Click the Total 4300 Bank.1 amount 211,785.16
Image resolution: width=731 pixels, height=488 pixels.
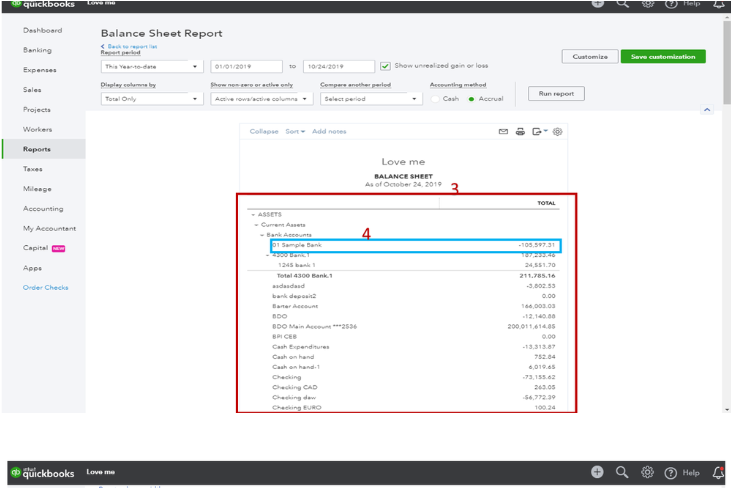click(x=537, y=276)
